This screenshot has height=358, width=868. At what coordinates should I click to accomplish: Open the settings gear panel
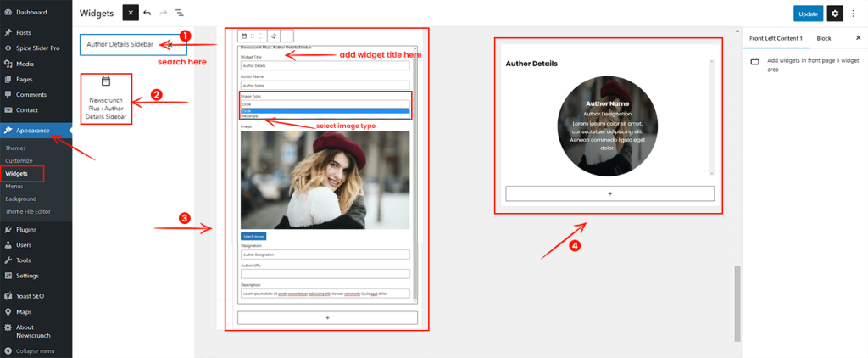click(835, 13)
